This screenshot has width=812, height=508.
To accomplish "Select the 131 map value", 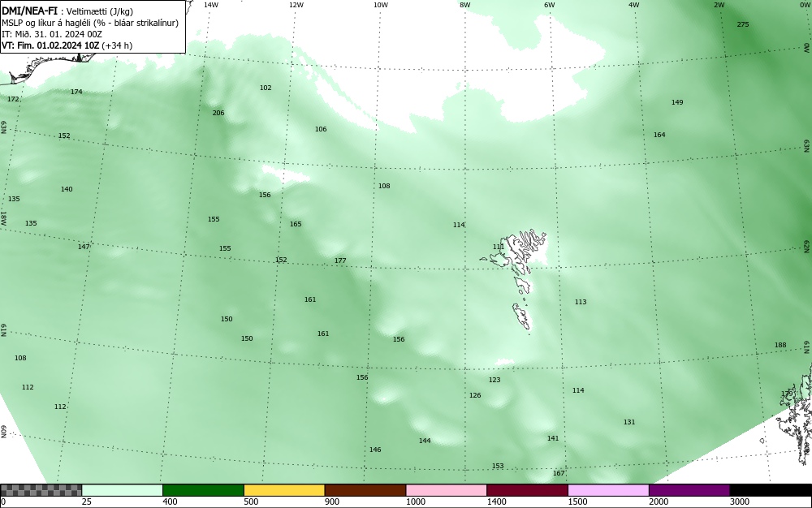I will click(x=629, y=422).
